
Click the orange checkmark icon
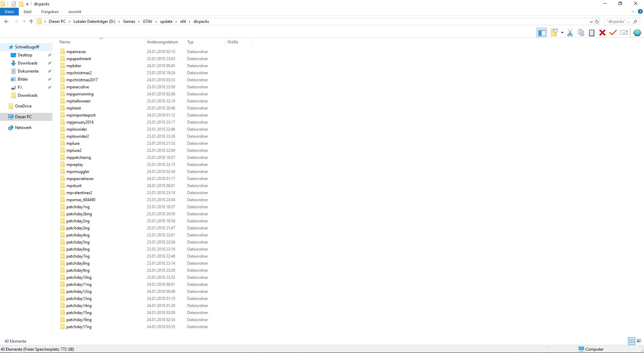613,33
